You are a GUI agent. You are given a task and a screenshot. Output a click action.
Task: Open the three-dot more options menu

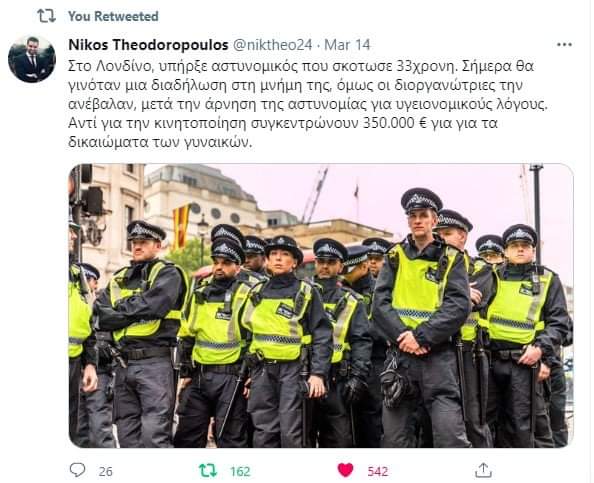point(564,45)
